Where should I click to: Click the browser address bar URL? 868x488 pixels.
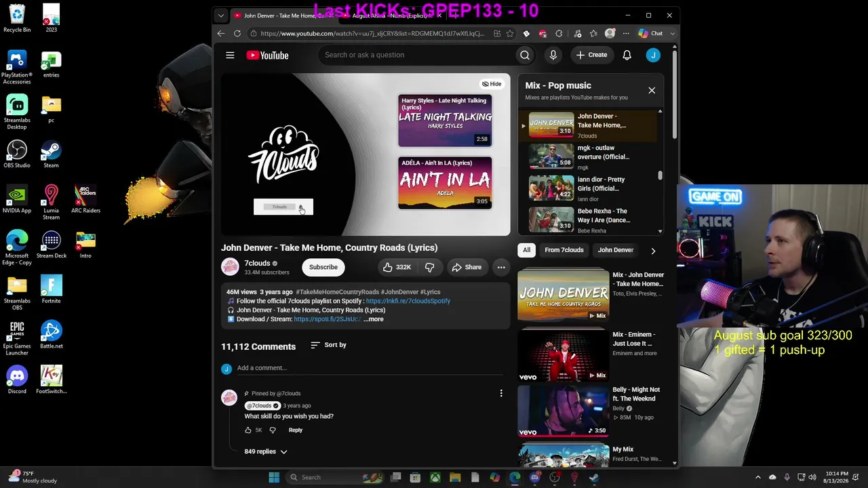[372, 33]
